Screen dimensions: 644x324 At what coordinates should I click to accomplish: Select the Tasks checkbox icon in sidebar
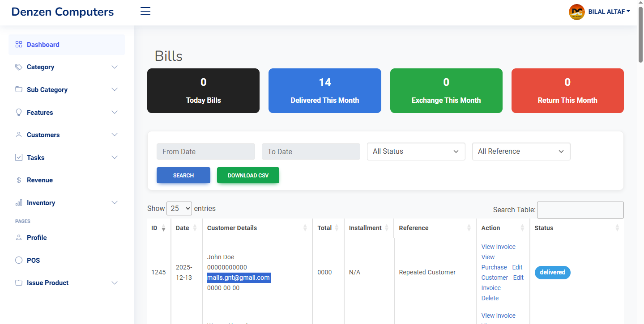[x=18, y=157]
